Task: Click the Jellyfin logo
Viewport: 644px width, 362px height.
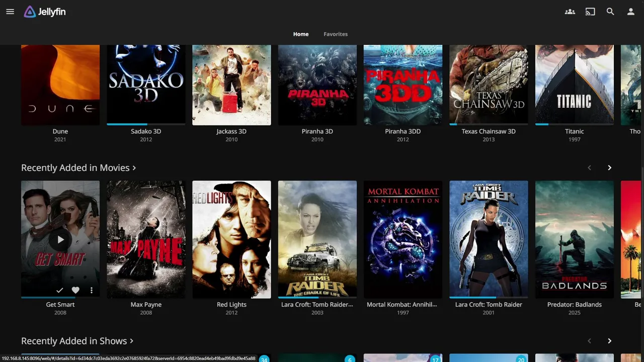Action: (x=45, y=12)
